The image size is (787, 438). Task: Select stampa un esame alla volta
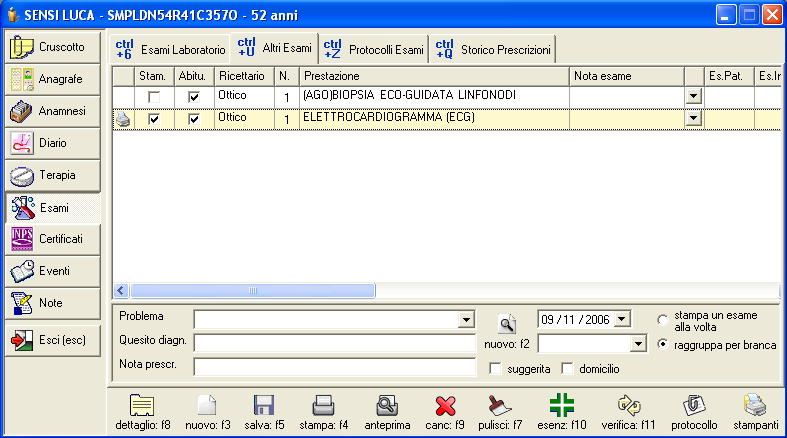click(x=663, y=320)
